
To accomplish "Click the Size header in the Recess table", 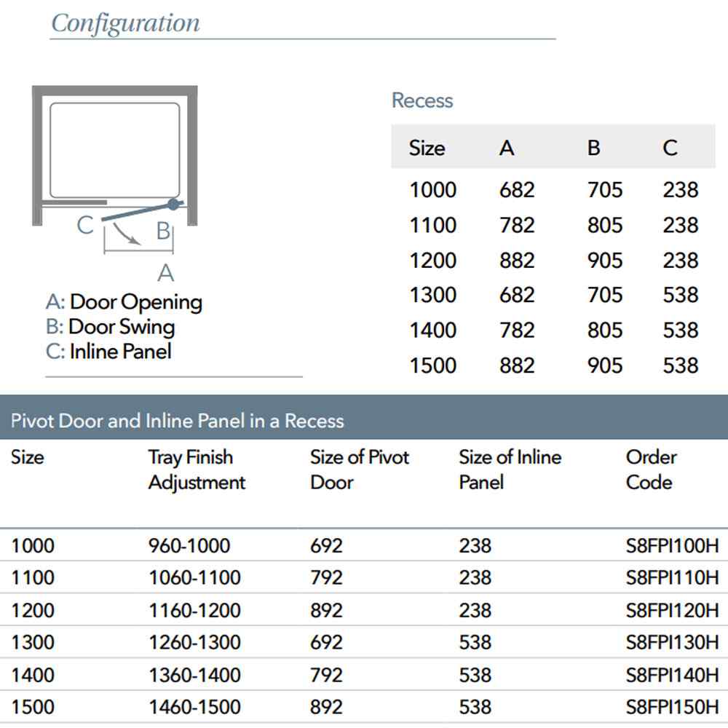I will pos(427,148).
